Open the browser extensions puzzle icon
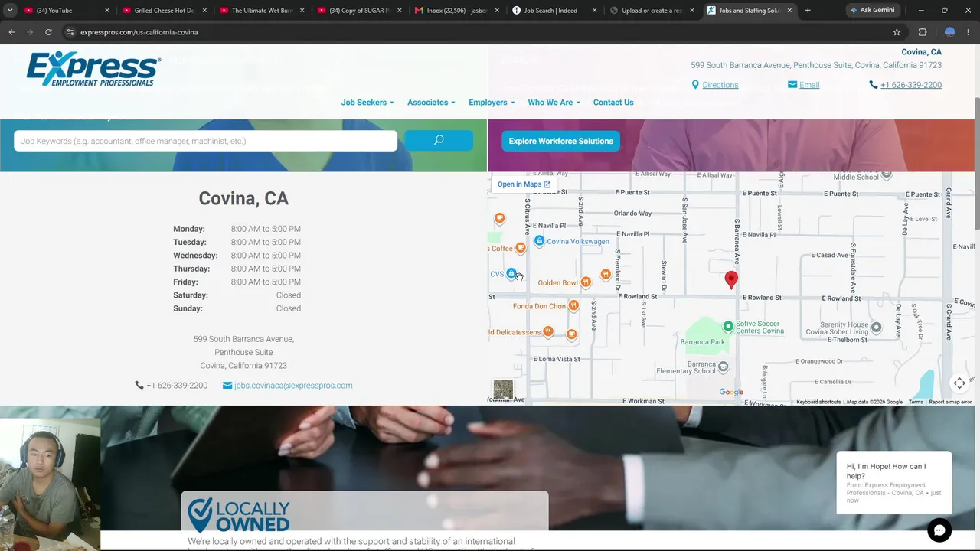Screen dimensions: 980x551 click(923, 32)
